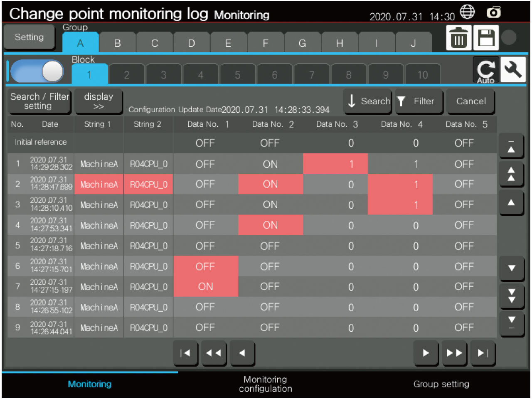Click the Auto refresh icon

pos(485,71)
